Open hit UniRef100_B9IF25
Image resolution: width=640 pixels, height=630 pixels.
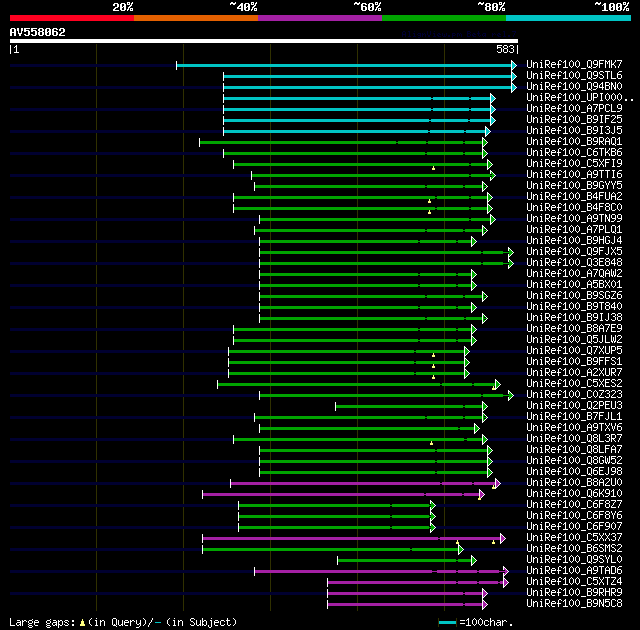[574, 119]
